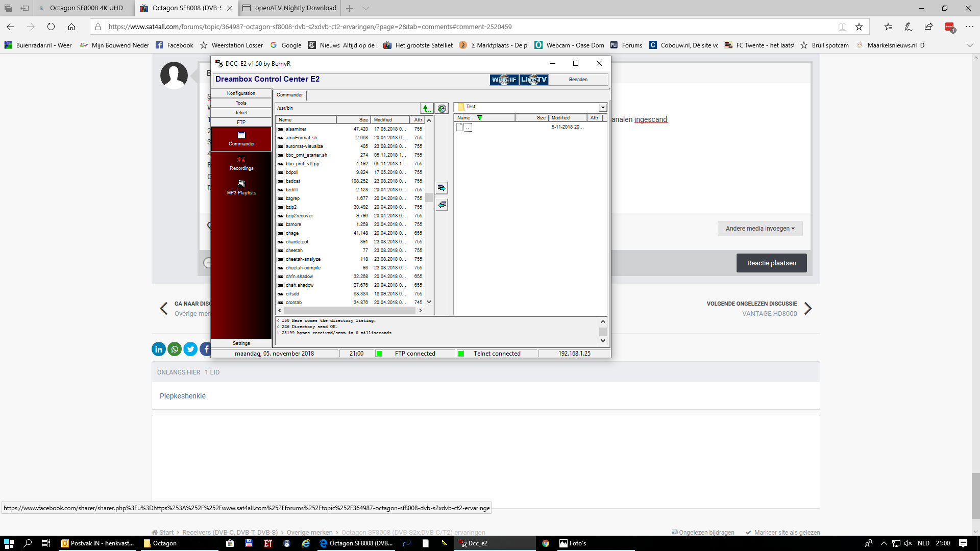Viewport: 980px width, 551px height.
Task: Open Windows notification center
Action: pyautogui.click(x=963, y=543)
